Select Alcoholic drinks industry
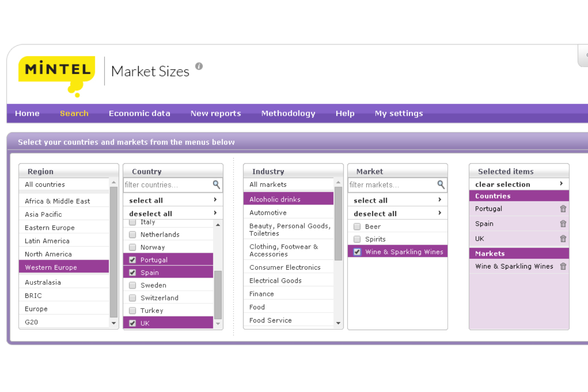Screen dimensions: 588x392 pos(288,199)
